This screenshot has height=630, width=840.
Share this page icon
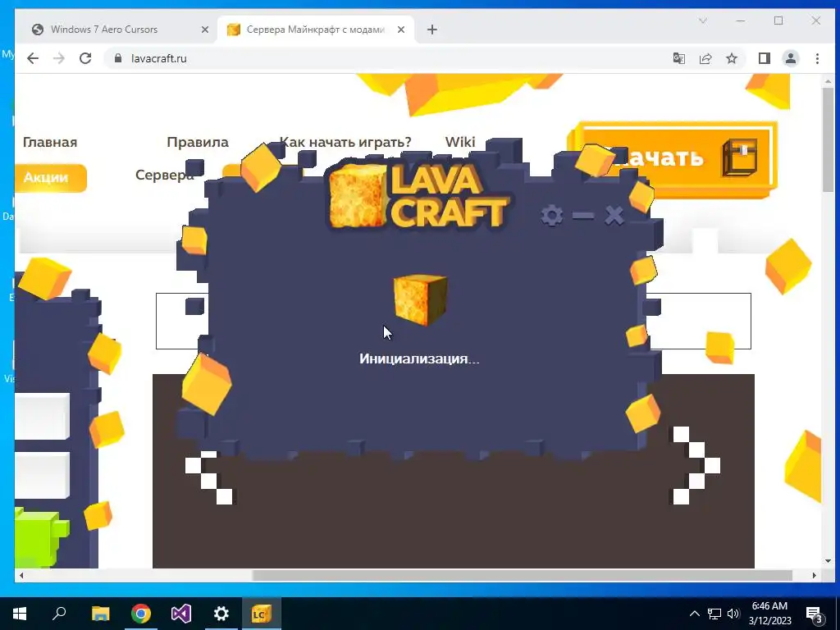pyautogui.click(x=705, y=58)
